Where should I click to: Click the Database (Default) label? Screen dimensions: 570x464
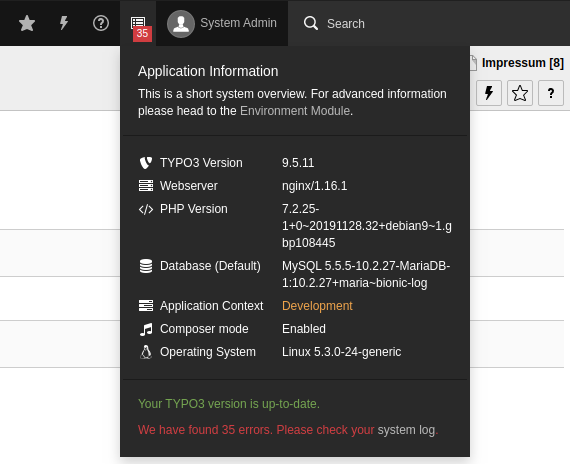tap(210, 266)
